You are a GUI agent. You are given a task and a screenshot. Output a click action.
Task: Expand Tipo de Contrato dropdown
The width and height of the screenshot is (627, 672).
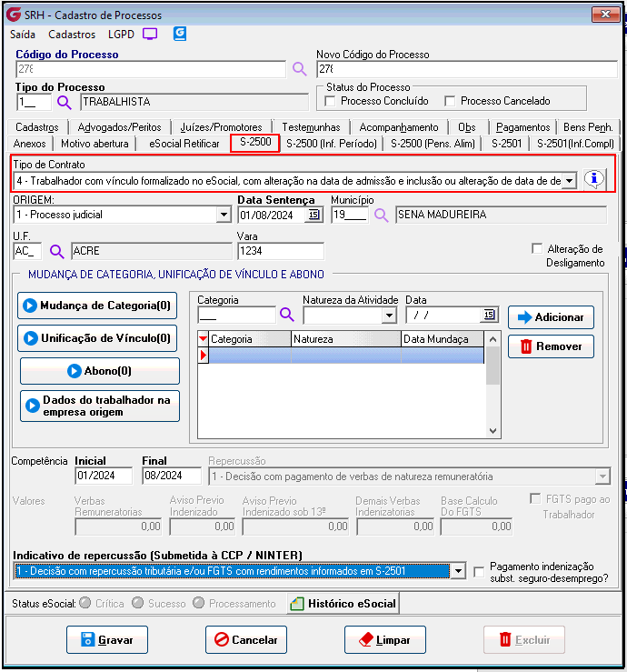coord(569,181)
